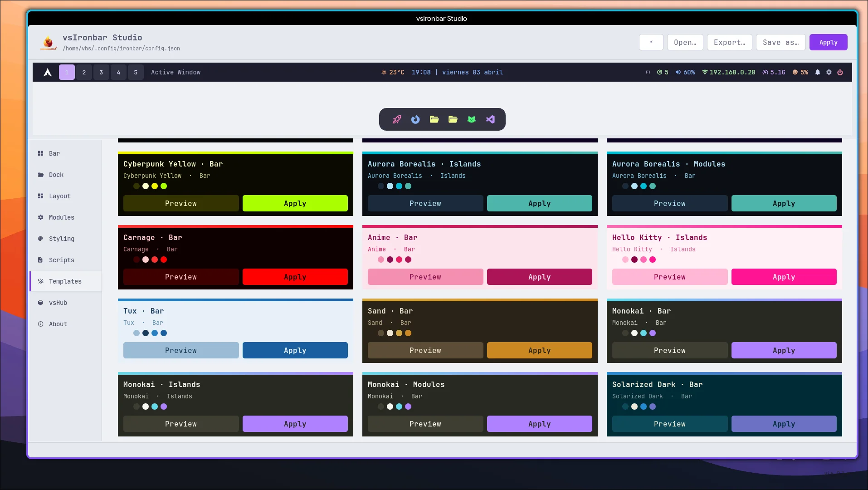
Task: Apply the Monokai · Islands template
Action: click(295, 424)
